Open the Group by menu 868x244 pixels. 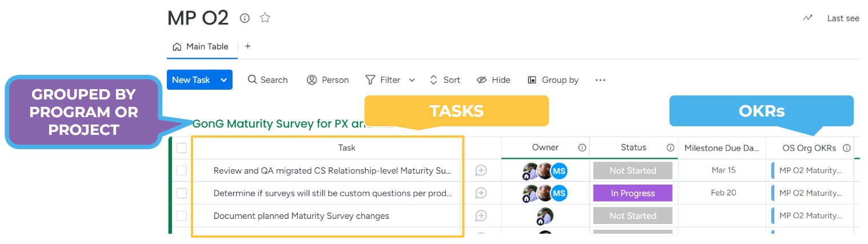click(553, 80)
